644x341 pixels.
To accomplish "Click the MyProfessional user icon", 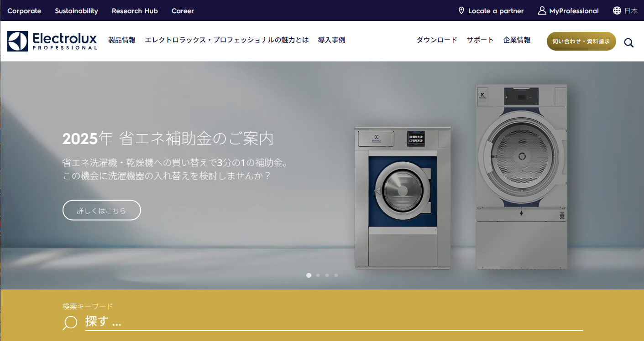I will coord(542,10).
